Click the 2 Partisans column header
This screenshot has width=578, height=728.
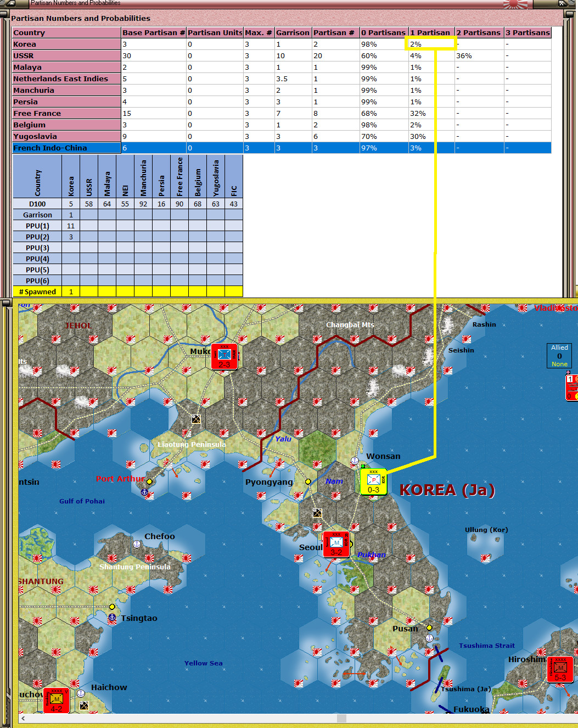click(x=479, y=32)
